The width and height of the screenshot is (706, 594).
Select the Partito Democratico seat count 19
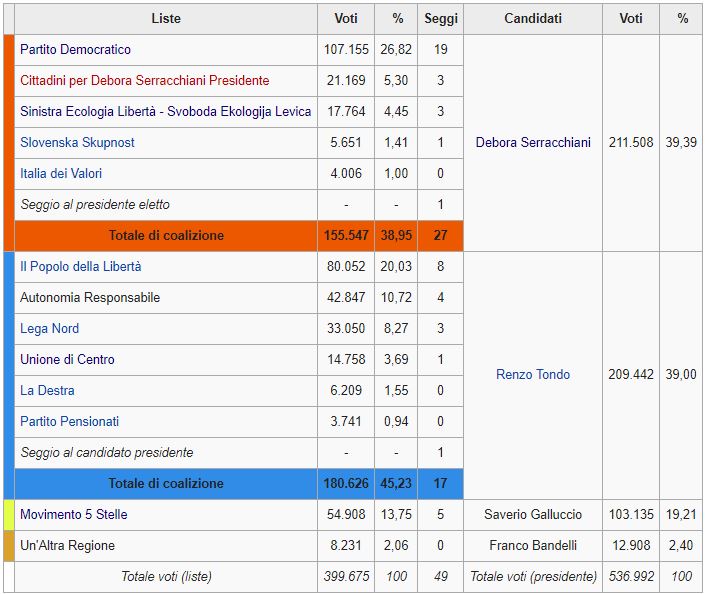(x=440, y=49)
